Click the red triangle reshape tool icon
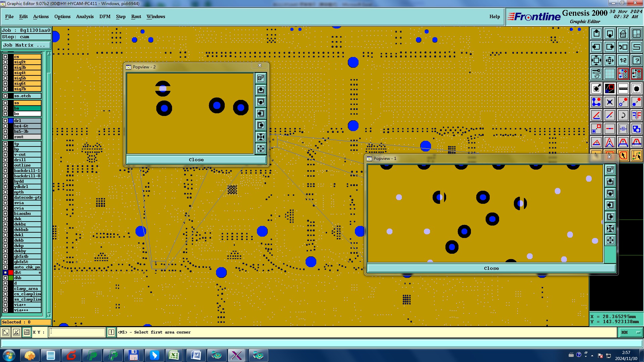The height and width of the screenshot is (362, 644). pos(596,142)
